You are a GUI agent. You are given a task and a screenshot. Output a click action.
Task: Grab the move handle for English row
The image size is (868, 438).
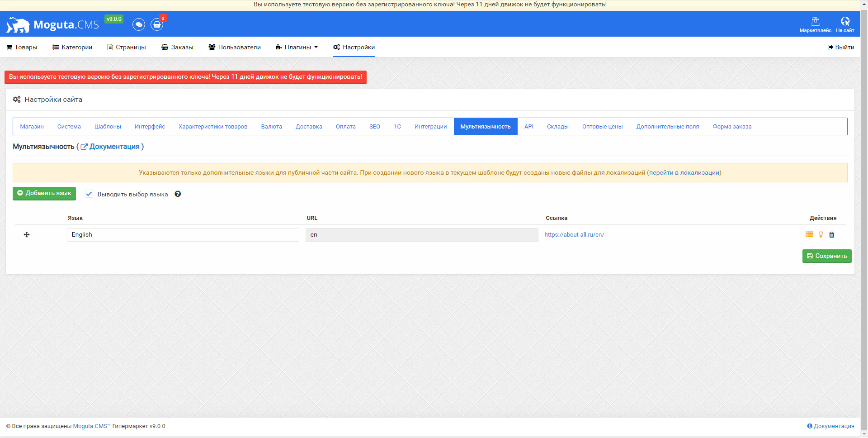coord(27,234)
